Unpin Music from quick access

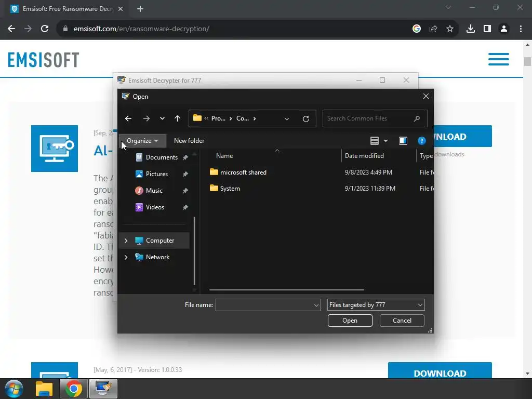(x=185, y=191)
